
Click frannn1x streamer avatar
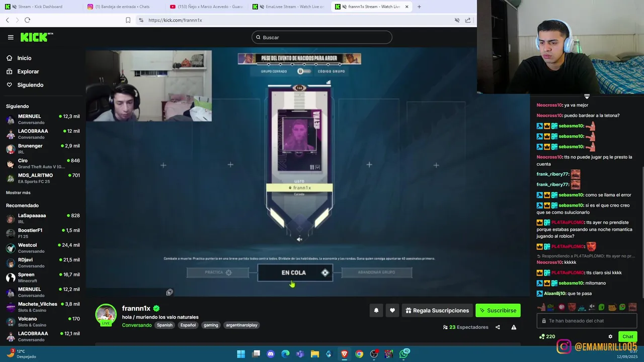point(106,315)
